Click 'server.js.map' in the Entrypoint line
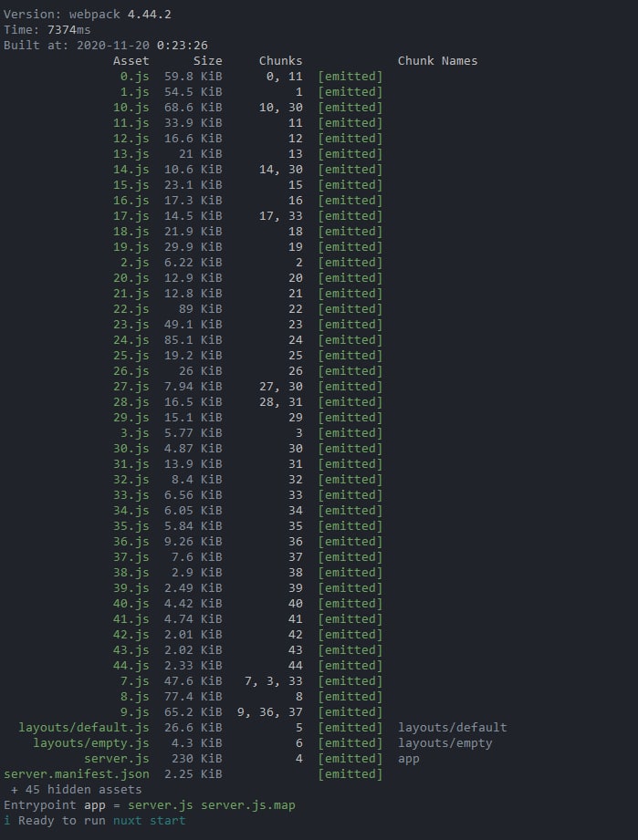 point(248,805)
